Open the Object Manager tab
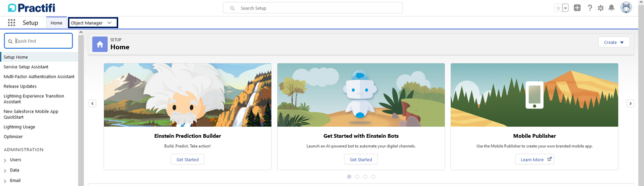Image resolution: width=644 pixels, height=186 pixels. (87, 23)
